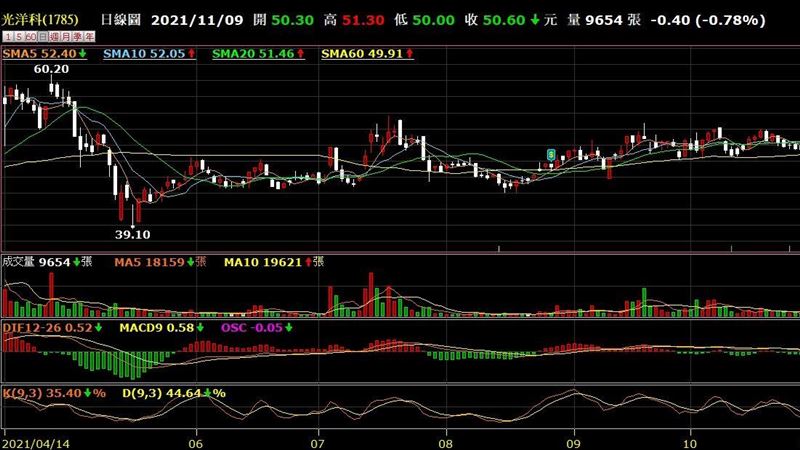Select the 季 quarterly timeframe button
The image size is (800, 450).
pyautogui.click(x=77, y=37)
